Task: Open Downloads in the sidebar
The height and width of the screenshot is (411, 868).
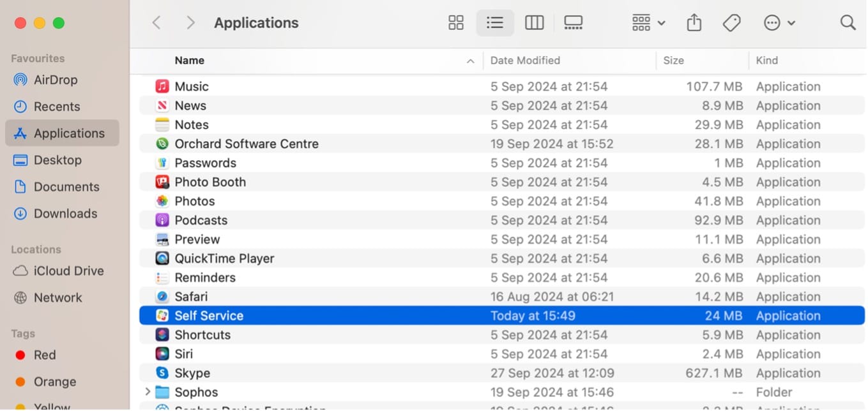Action: click(x=65, y=214)
